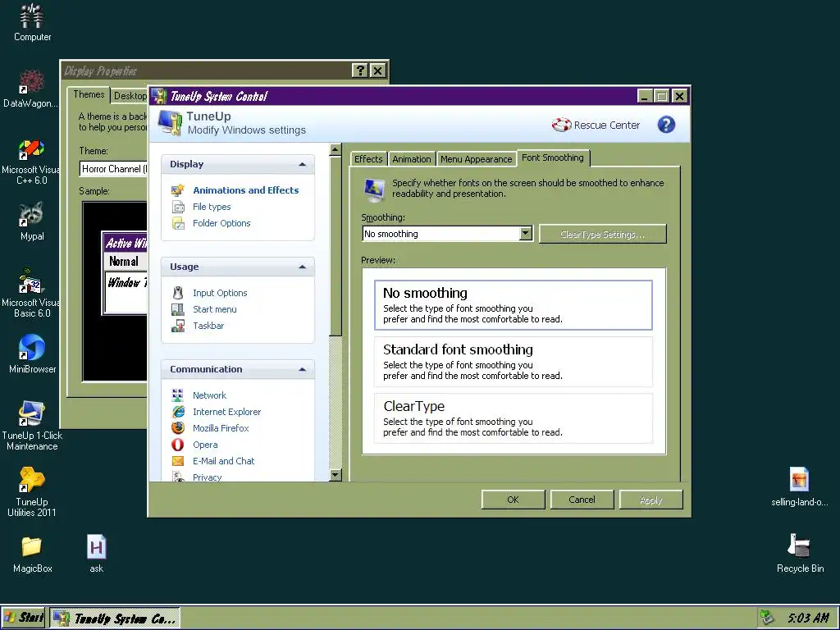Collapse the Display section
The width and height of the screenshot is (840, 630).
pos(302,164)
